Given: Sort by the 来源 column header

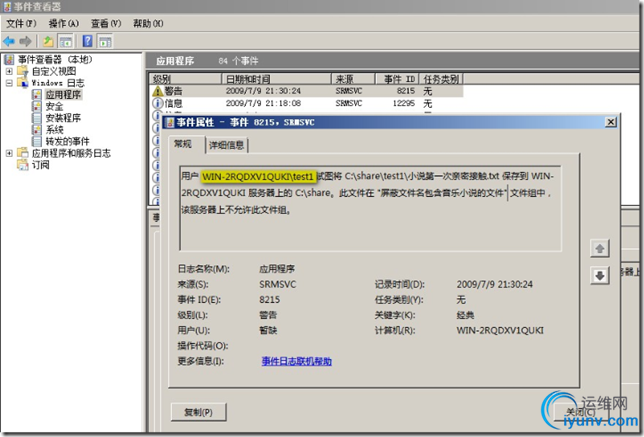Looking at the screenshot, I should click(x=353, y=79).
